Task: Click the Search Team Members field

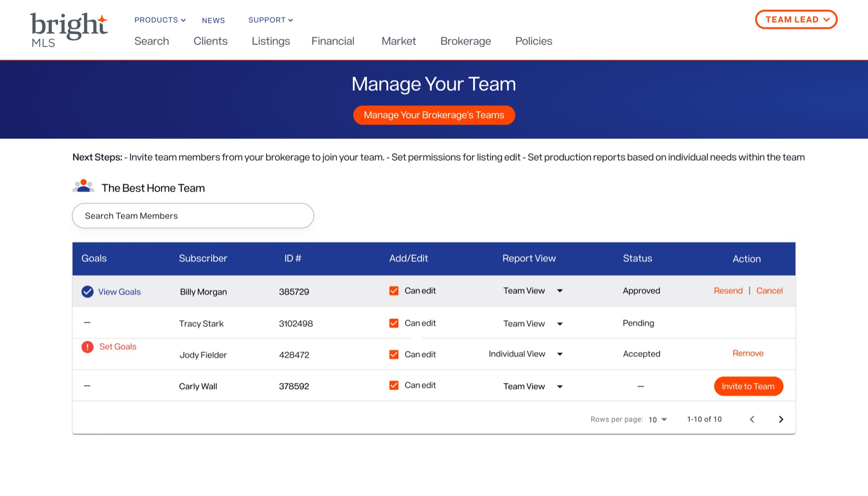Action: click(x=193, y=215)
